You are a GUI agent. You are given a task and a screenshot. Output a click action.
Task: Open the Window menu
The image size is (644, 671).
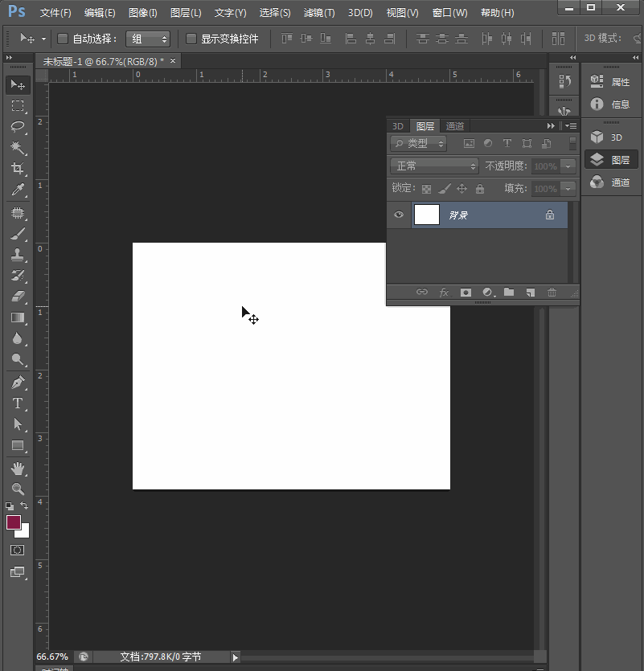pyautogui.click(x=449, y=13)
